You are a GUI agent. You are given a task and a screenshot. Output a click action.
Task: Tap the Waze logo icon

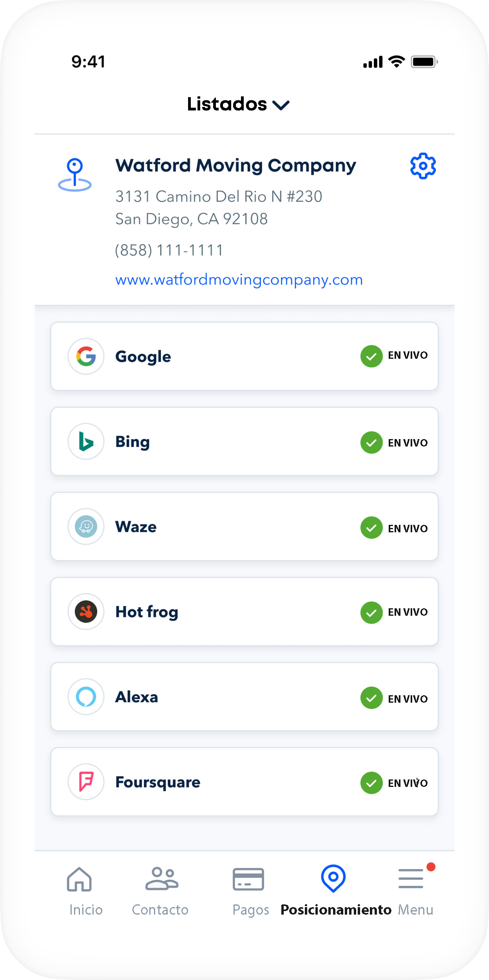86,526
